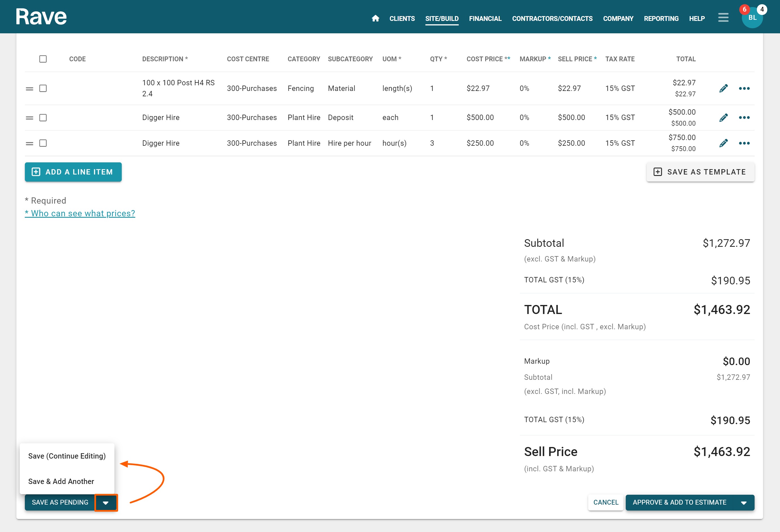Tick the select-all checkbox in table header
Image resolution: width=780 pixels, height=532 pixels.
tap(43, 59)
